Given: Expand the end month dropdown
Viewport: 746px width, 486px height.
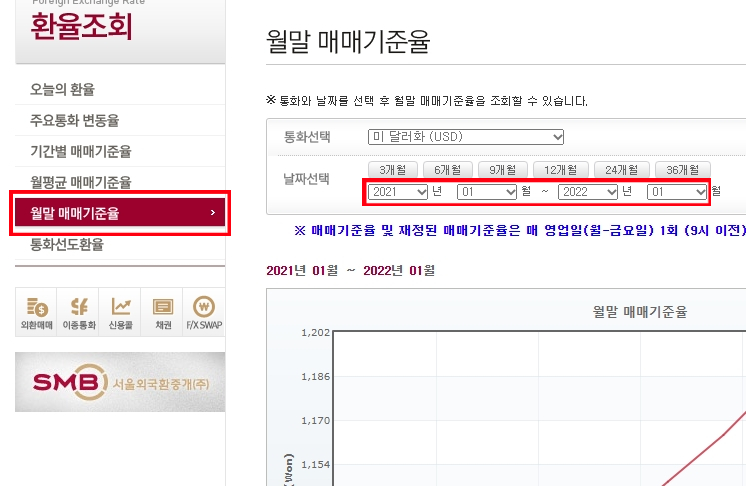Looking at the screenshot, I should coord(677,192).
